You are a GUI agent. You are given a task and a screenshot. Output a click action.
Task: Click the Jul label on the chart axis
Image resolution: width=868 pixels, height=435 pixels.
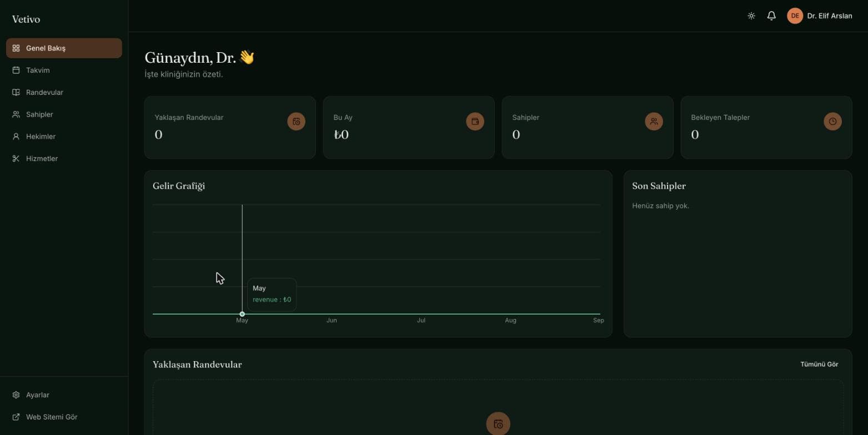click(x=422, y=321)
